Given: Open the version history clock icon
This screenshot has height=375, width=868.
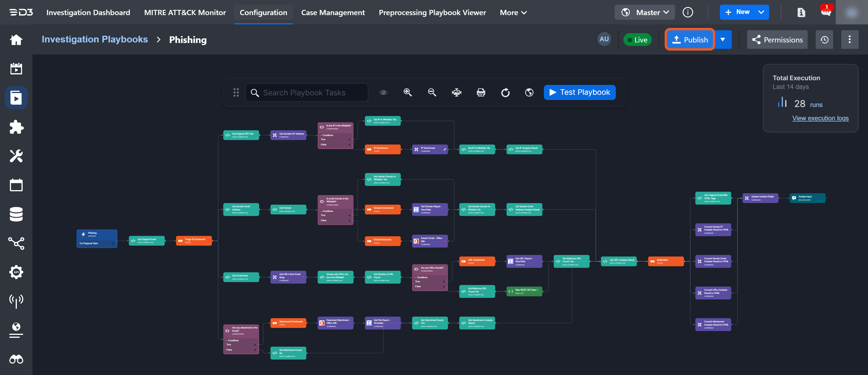Looking at the screenshot, I should [x=824, y=40].
